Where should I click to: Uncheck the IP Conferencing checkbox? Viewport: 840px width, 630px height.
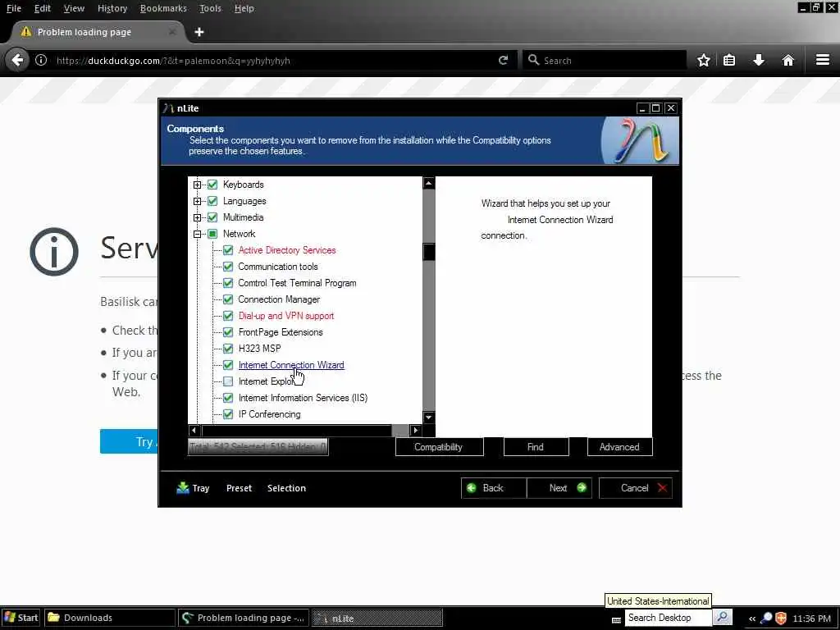click(x=228, y=414)
